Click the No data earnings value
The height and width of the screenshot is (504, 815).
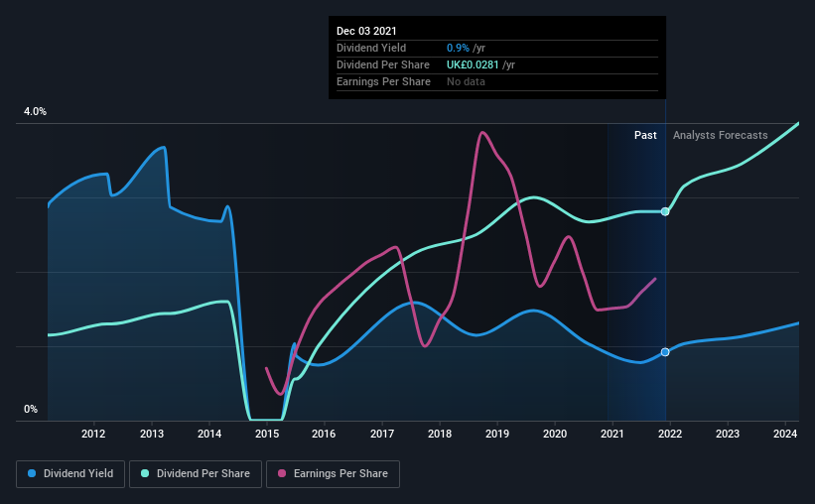tap(466, 81)
